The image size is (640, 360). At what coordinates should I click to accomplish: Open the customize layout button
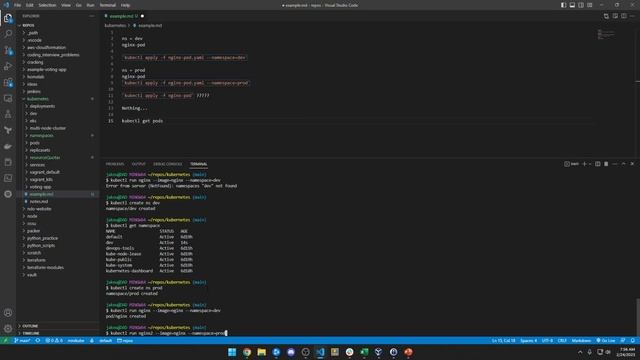[x=590, y=5]
